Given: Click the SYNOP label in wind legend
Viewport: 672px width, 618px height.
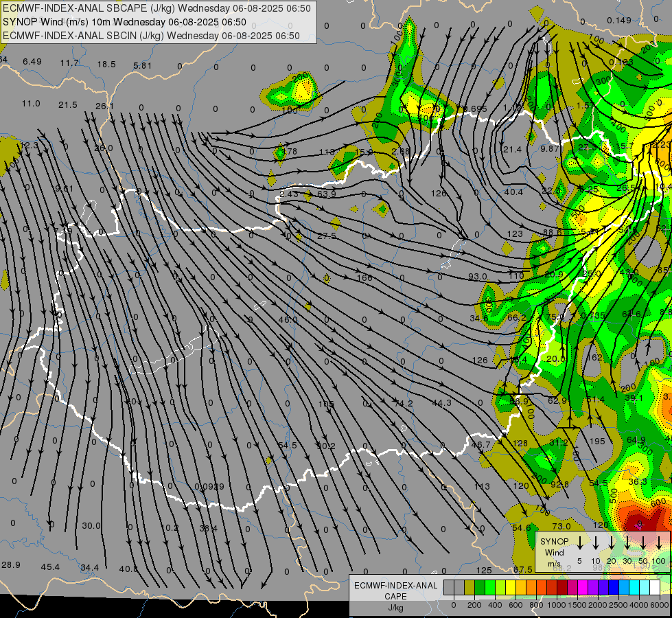Looking at the screenshot, I should pyautogui.click(x=554, y=542).
